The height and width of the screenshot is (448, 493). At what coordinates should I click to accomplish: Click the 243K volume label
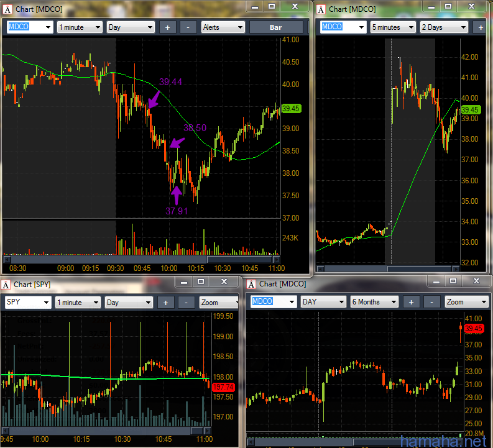(x=290, y=238)
